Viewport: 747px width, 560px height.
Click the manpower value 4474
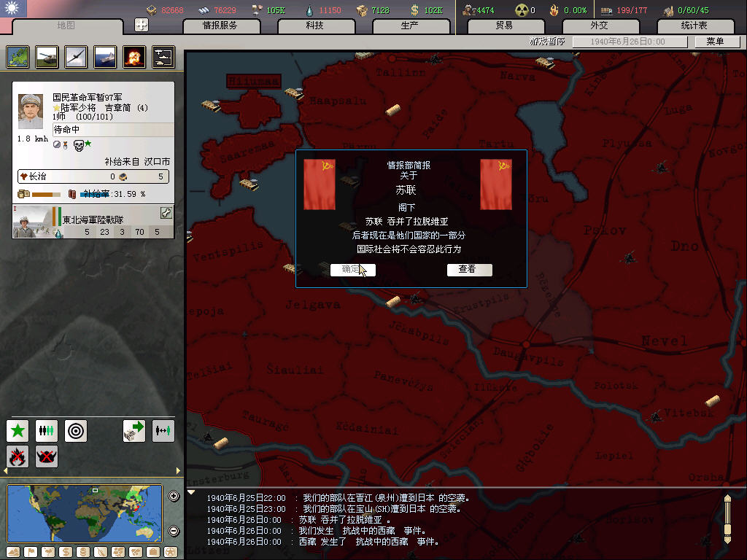[x=485, y=10]
